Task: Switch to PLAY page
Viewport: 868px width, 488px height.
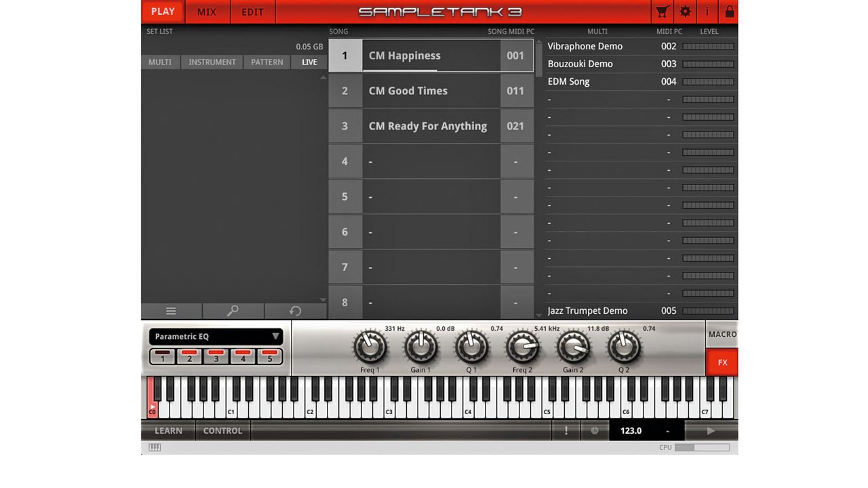Action: pos(163,12)
